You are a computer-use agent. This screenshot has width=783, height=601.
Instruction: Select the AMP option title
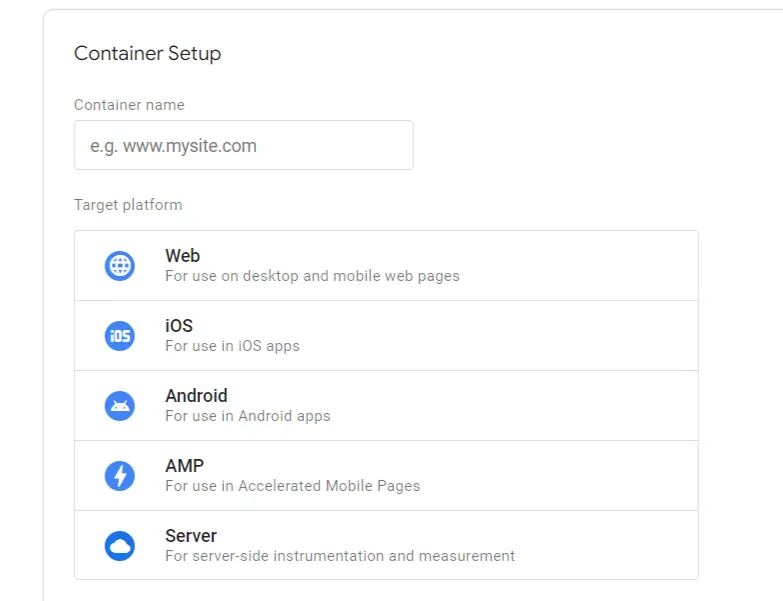tap(184, 465)
